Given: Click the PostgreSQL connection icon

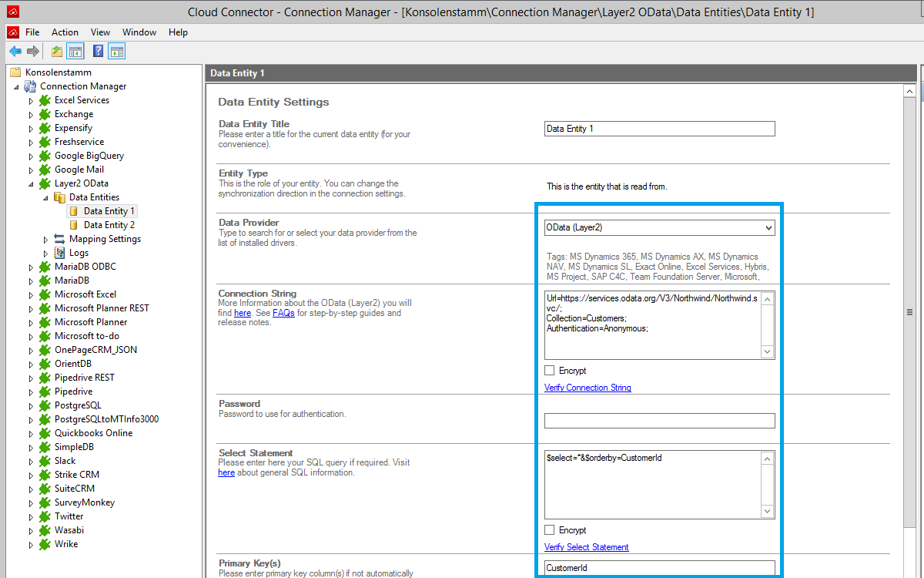Looking at the screenshot, I should [x=45, y=405].
